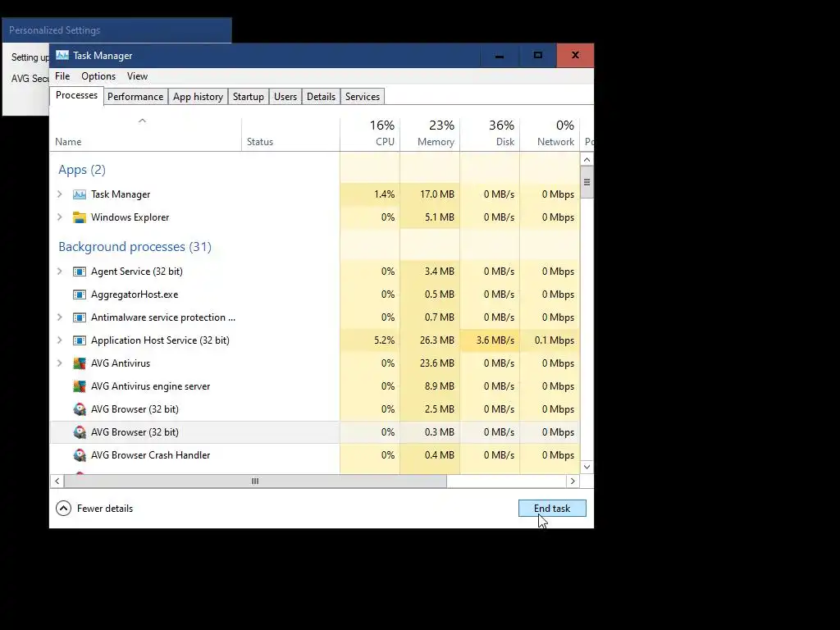This screenshot has height=630, width=840.
Task: Click the vertical scrollbar down arrow
Action: click(x=587, y=467)
